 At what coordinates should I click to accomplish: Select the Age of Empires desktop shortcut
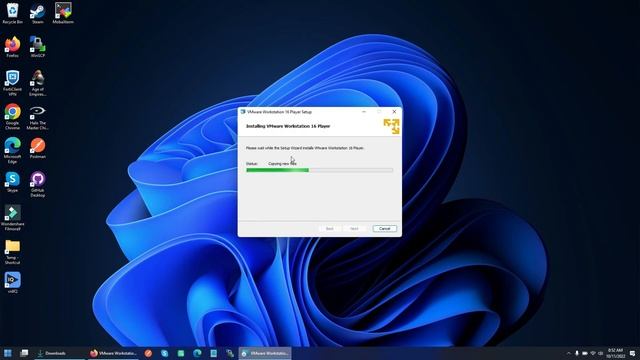[x=38, y=83]
